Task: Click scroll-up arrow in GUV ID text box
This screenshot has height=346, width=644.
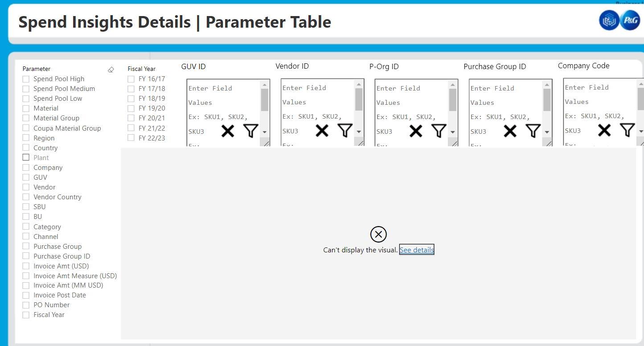Action: tap(264, 84)
